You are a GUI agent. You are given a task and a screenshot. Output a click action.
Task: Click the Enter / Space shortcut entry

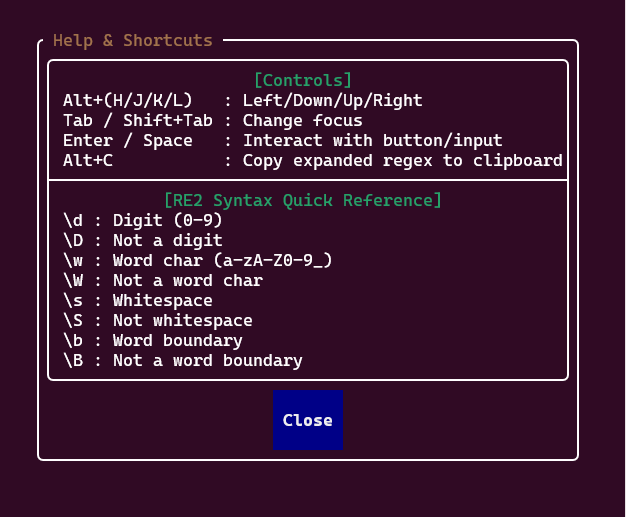[283, 141]
